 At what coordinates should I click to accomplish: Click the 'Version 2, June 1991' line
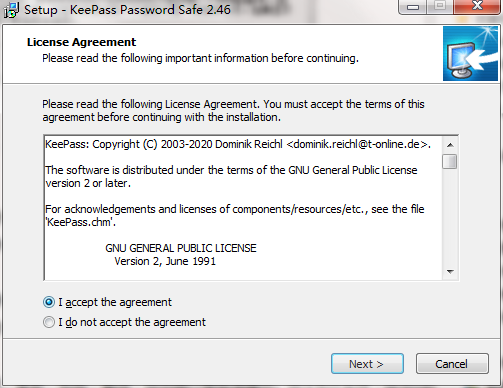pyautogui.click(x=165, y=261)
